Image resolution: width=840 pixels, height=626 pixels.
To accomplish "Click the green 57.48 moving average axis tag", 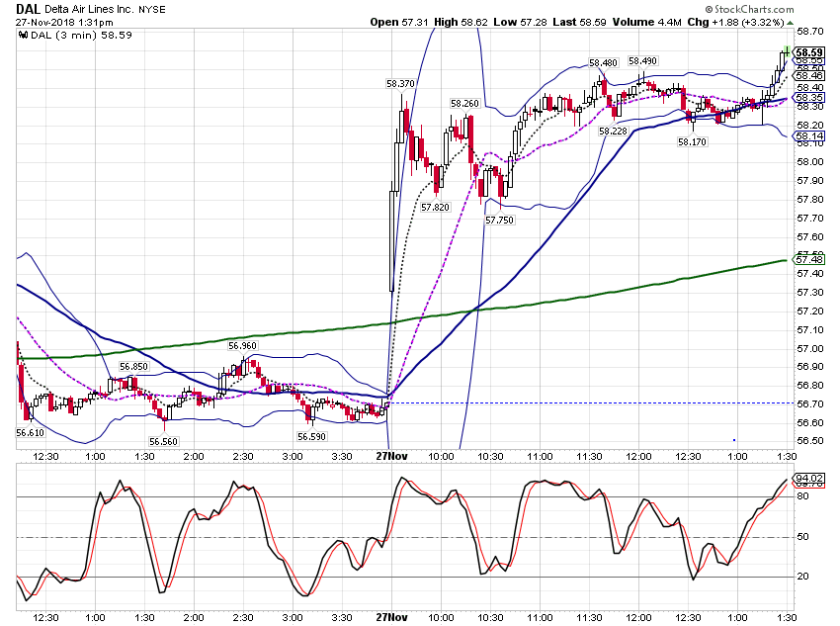I will point(808,259).
